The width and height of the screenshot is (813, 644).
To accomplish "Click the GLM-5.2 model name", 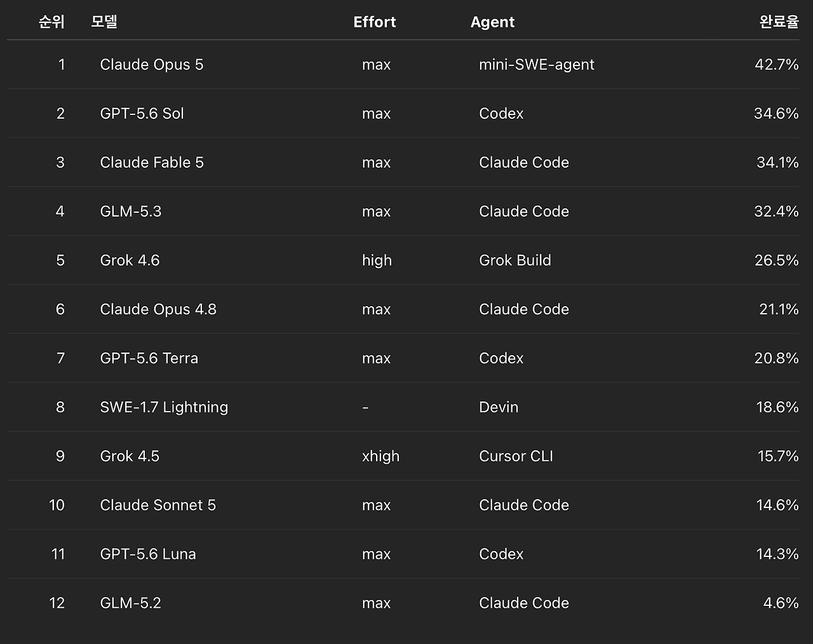I will click(130, 603).
